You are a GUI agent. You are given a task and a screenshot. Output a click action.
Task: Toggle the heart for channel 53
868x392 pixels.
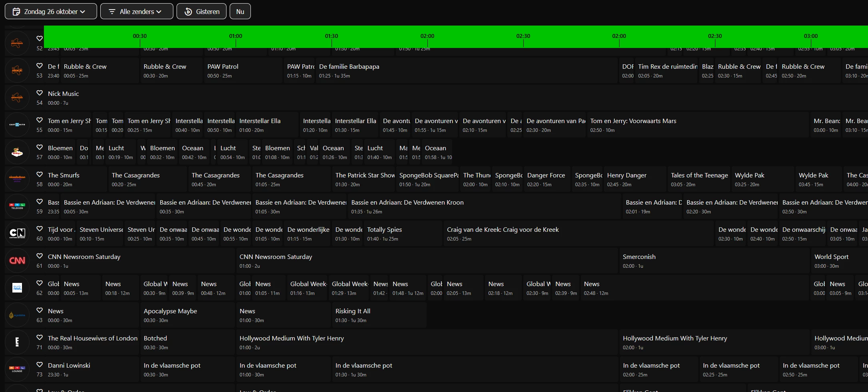(40, 66)
